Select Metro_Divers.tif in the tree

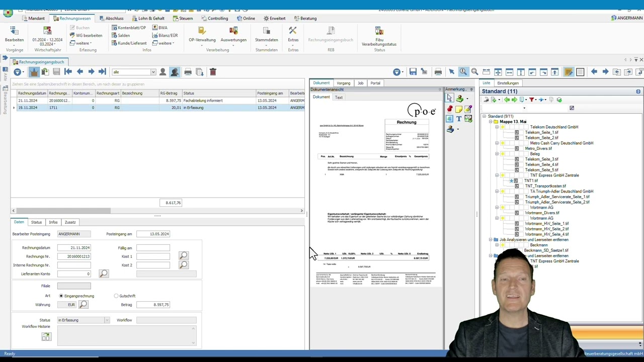click(x=538, y=148)
